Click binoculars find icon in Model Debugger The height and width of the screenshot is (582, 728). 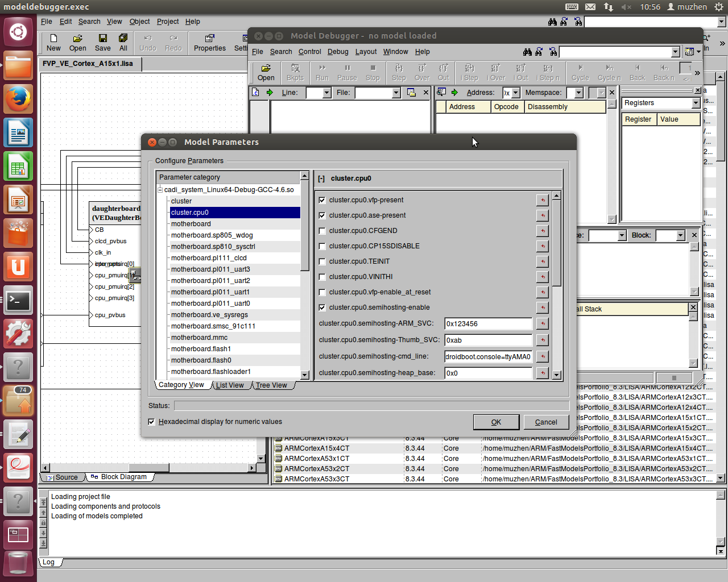pyautogui.click(x=527, y=52)
